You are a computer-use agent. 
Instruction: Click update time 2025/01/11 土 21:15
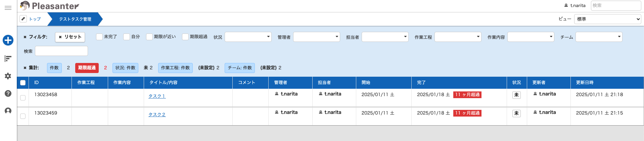599,113
